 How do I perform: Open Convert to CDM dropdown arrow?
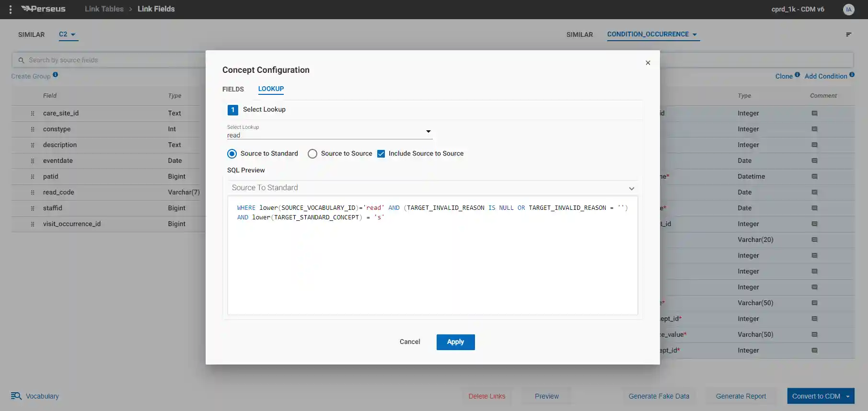pos(848,396)
